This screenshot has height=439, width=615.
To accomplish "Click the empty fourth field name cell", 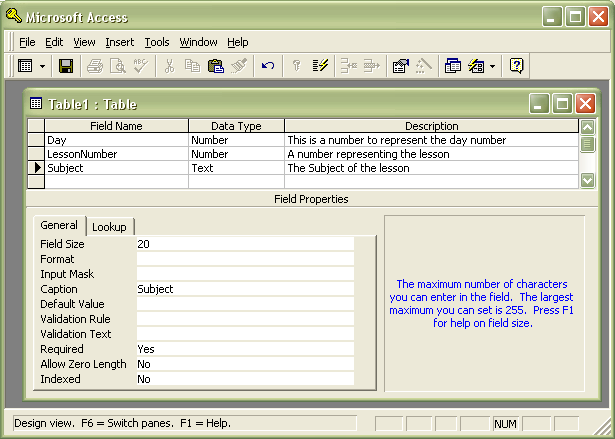I will pyautogui.click(x=116, y=182).
